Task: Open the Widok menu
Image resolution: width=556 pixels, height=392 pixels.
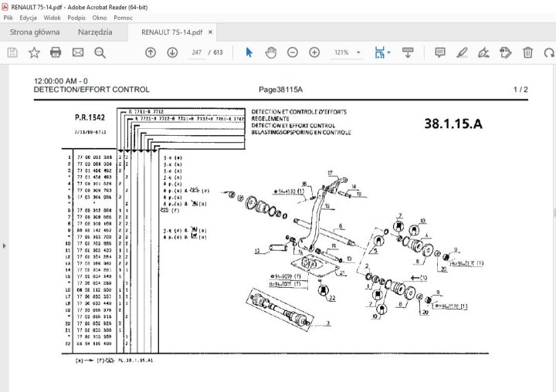Action: pyautogui.click(x=53, y=17)
